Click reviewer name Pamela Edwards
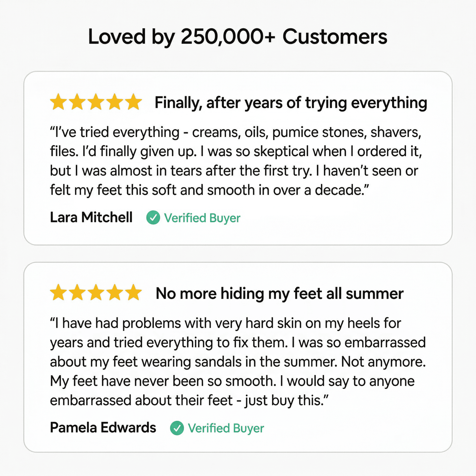Screen dimensions: 476x476 [x=103, y=428]
